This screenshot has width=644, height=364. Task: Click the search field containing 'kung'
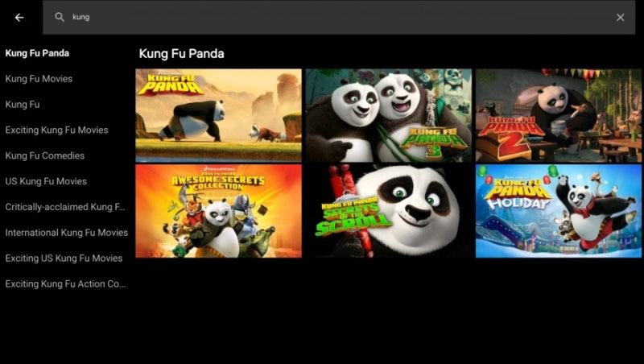point(339,17)
